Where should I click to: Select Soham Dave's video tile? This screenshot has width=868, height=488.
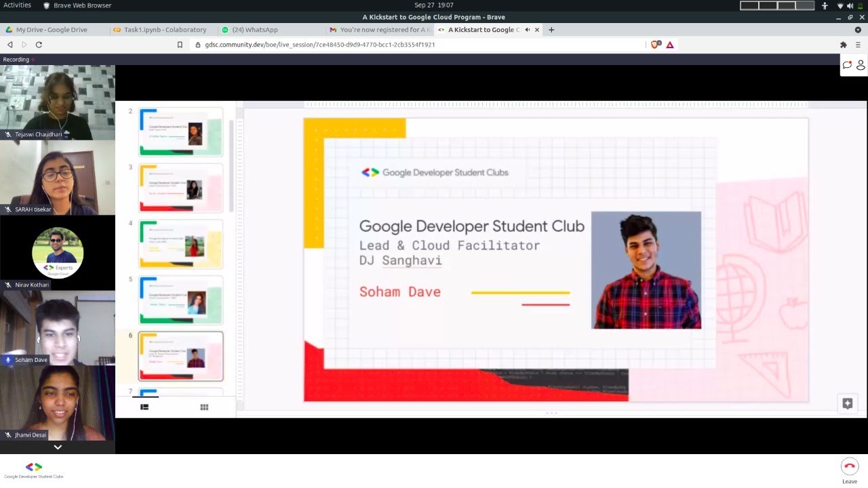(x=58, y=328)
